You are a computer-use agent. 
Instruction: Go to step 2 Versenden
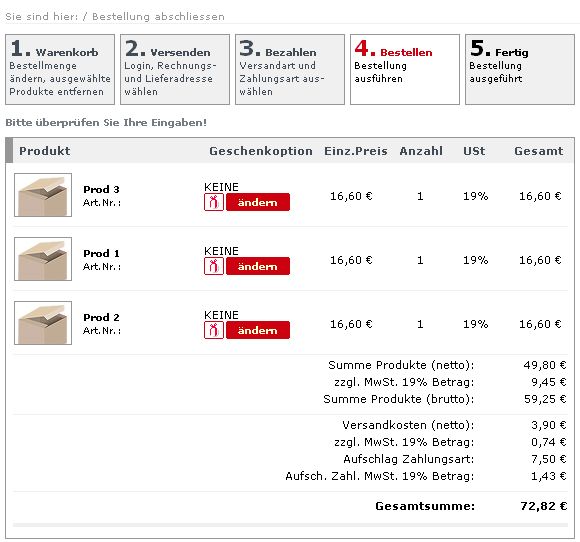point(175,70)
